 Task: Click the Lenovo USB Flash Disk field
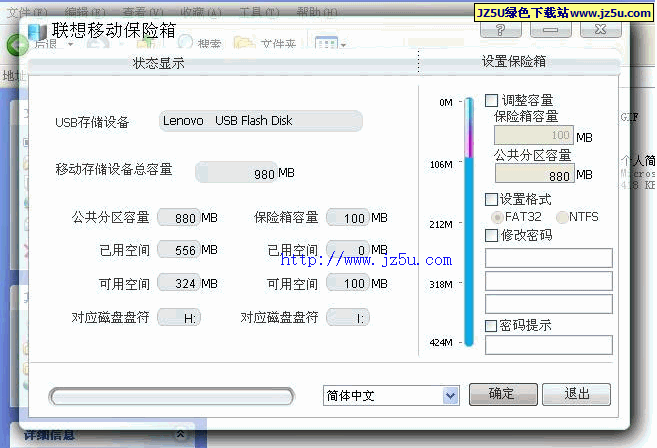pyautogui.click(x=261, y=121)
